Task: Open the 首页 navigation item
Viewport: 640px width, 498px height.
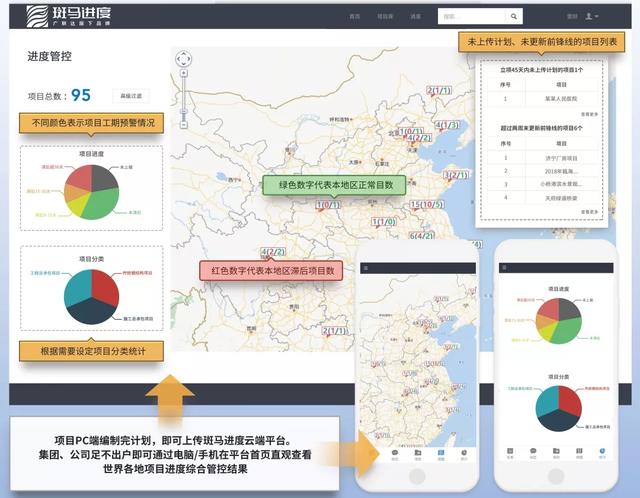Action: pos(355,16)
